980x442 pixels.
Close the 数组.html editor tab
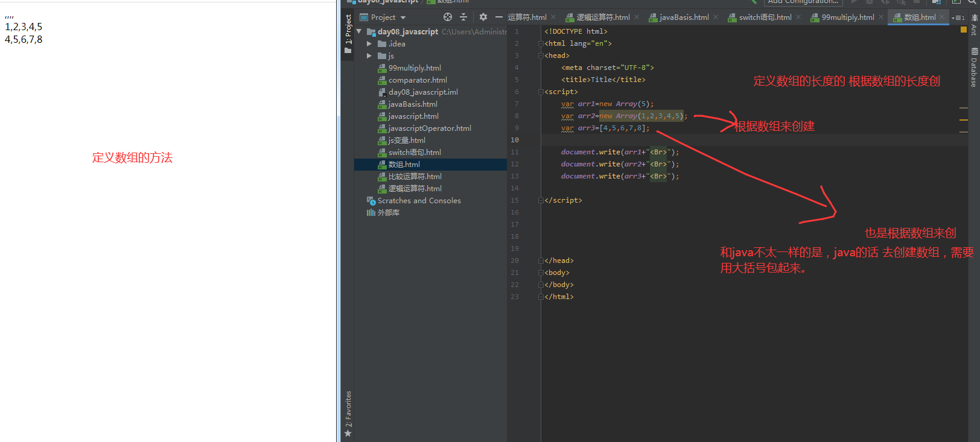942,17
